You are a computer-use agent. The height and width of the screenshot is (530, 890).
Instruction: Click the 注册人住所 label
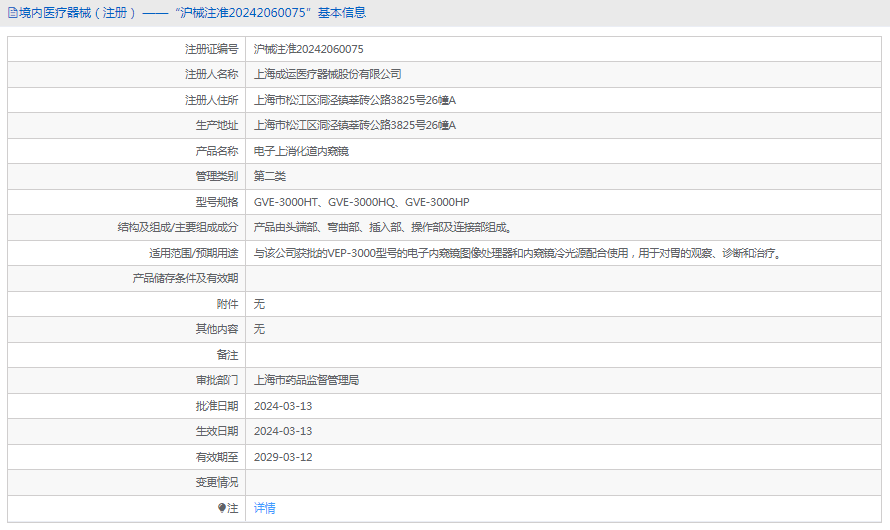coord(212,100)
